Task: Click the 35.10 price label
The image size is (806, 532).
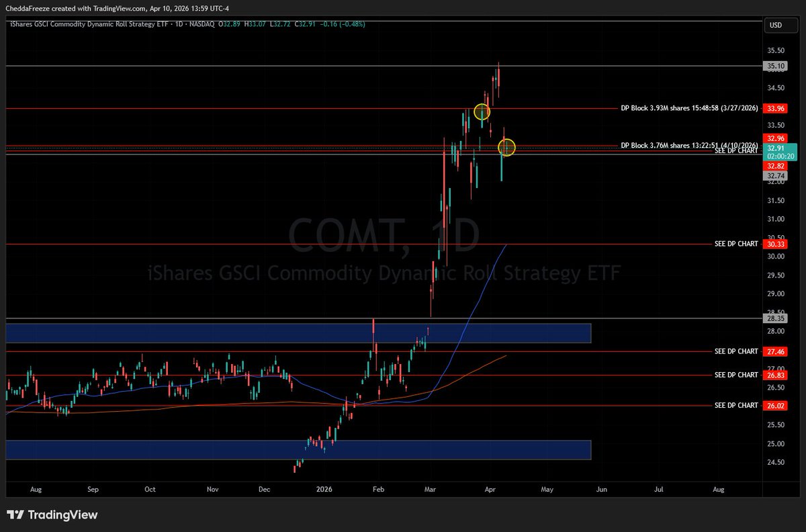Action: pos(776,66)
